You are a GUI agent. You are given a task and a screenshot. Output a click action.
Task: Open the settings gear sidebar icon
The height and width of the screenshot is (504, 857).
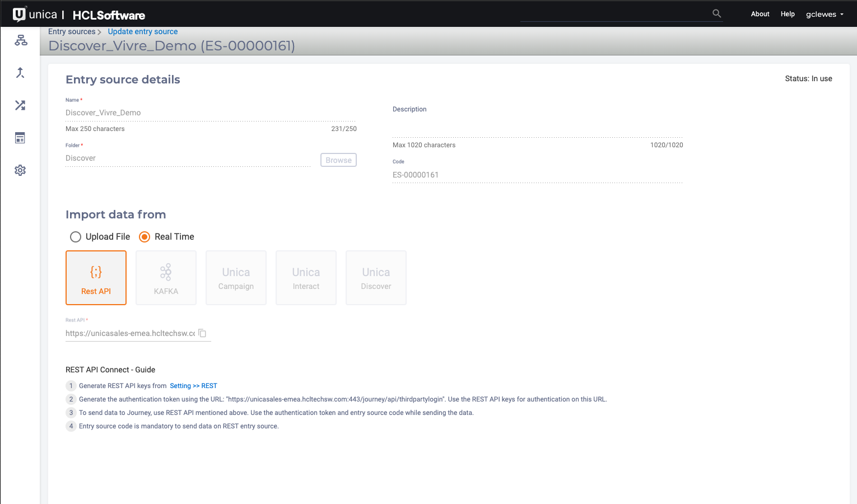tap(20, 170)
